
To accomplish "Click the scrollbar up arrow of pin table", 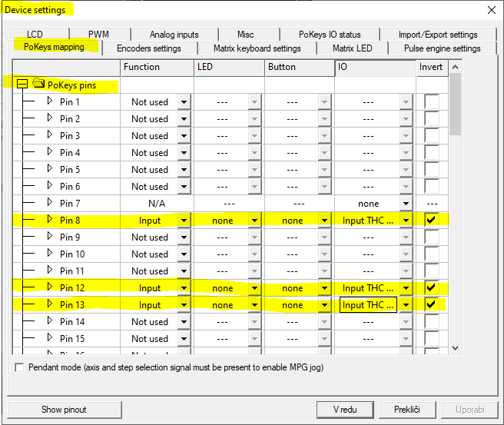I will tap(455, 67).
